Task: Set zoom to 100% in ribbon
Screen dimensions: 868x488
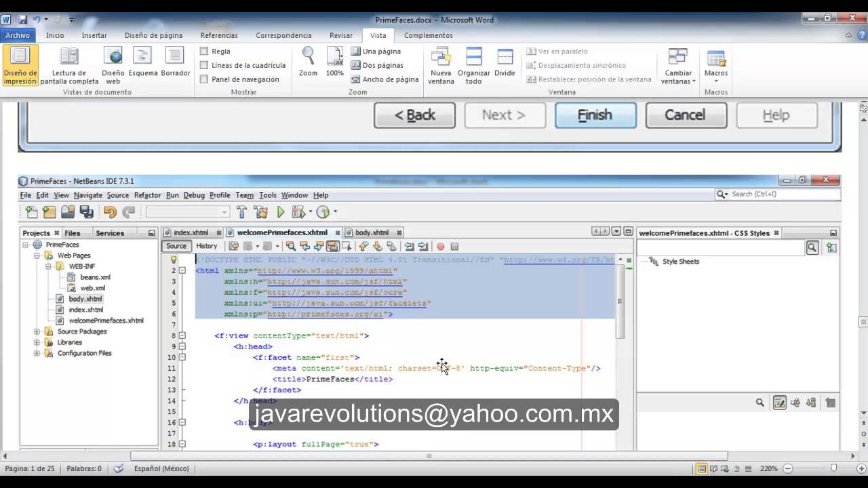Action: [x=334, y=62]
